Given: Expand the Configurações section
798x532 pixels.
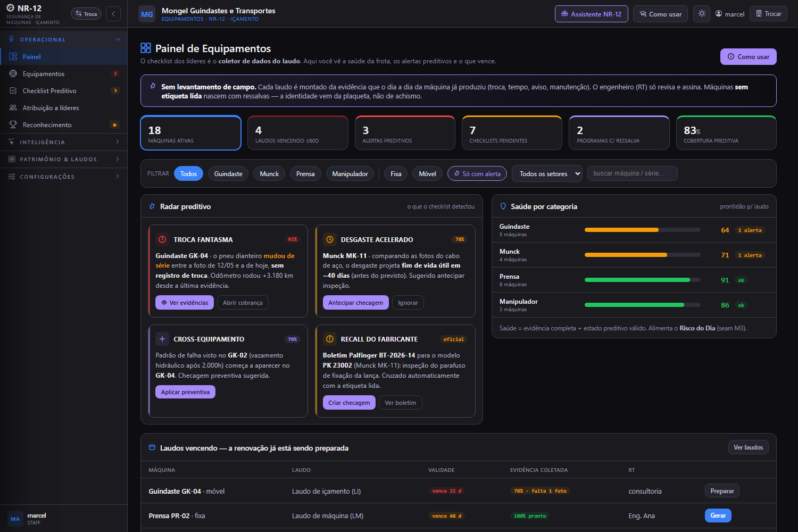Looking at the screenshot, I should click(x=64, y=177).
